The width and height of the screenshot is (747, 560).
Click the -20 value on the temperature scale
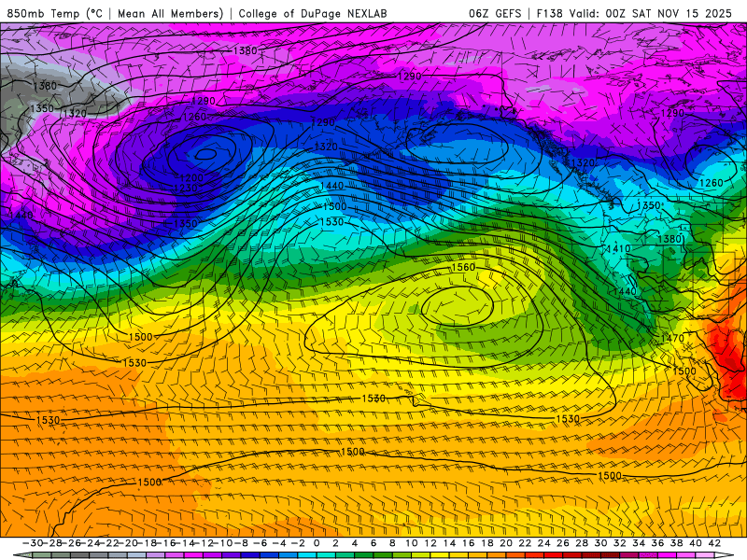pyautogui.click(x=128, y=543)
